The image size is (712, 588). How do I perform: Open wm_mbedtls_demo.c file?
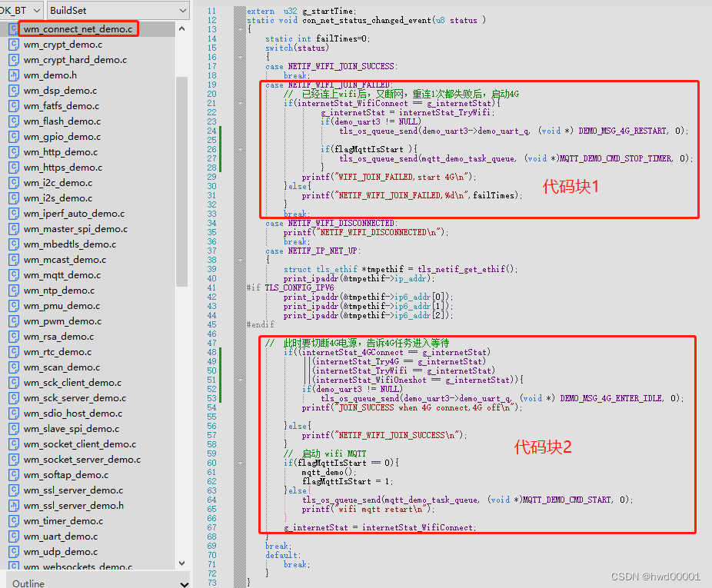click(x=69, y=244)
